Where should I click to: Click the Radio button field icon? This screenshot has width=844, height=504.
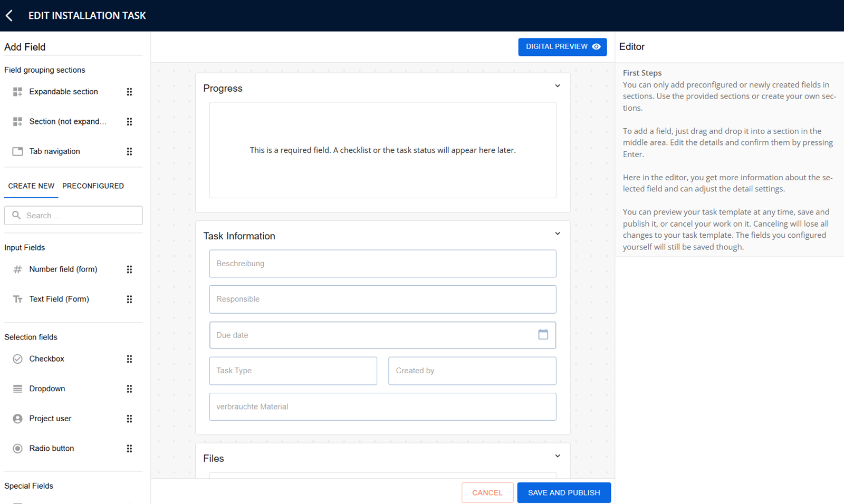pyautogui.click(x=17, y=449)
